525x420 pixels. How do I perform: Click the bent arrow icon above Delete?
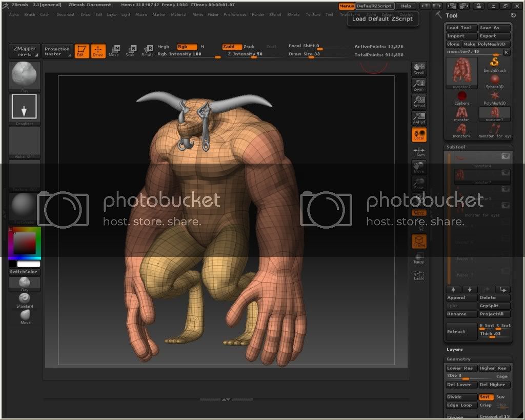(x=502, y=289)
